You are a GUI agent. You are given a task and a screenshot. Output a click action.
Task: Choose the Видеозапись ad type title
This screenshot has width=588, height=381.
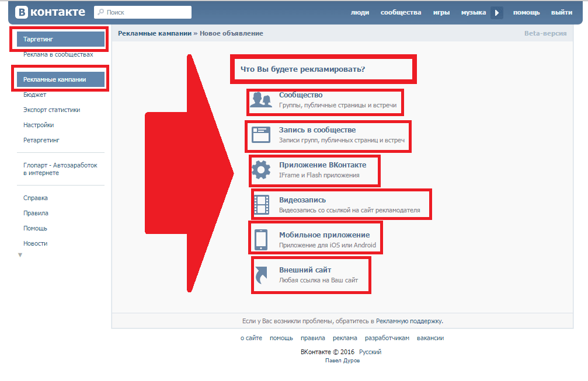click(302, 200)
